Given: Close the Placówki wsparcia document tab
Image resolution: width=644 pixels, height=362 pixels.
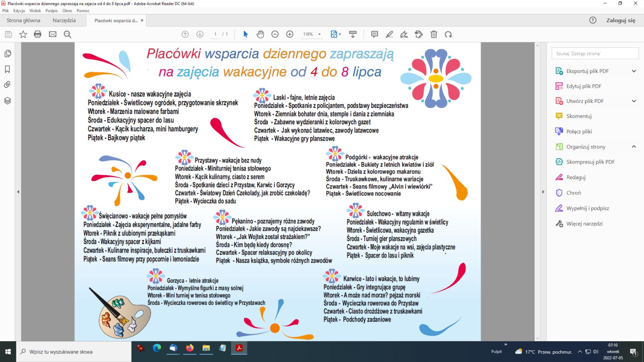Looking at the screenshot, I should 142,20.
